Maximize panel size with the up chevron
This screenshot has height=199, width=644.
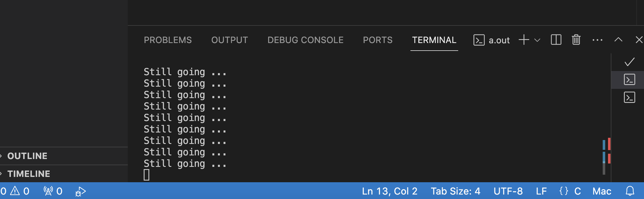coord(618,40)
